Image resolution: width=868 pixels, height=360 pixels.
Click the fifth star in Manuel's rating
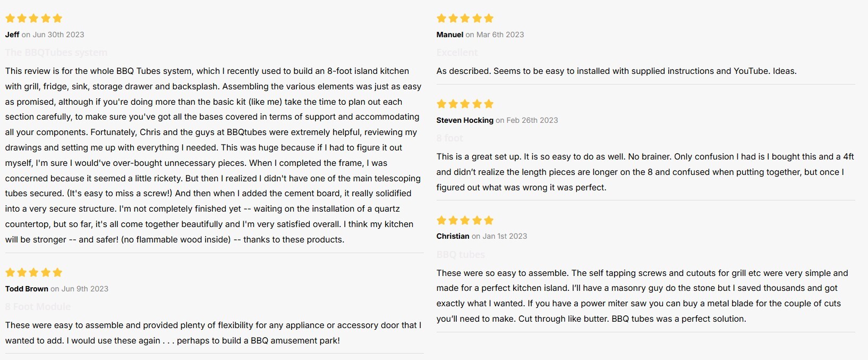point(489,19)
